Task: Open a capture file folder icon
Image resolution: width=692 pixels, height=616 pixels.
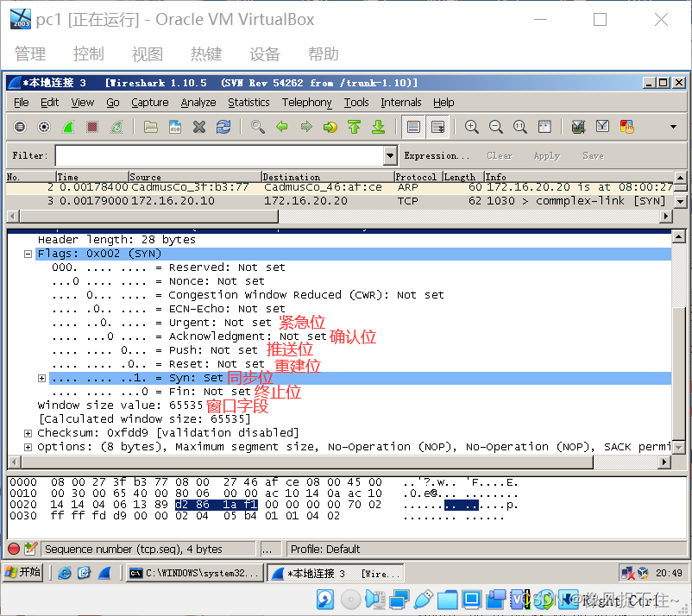Action: click(x=151, y=127)
